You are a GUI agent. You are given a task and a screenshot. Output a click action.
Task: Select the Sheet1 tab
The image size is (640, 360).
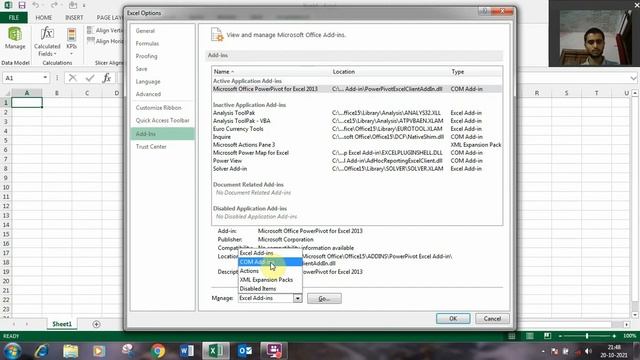[x=62, y=324]
